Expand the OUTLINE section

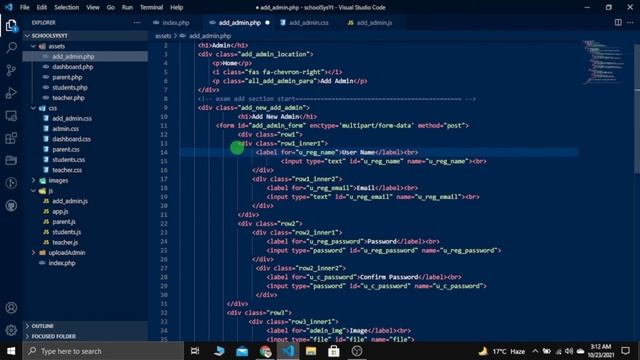[x=85, y=326]
